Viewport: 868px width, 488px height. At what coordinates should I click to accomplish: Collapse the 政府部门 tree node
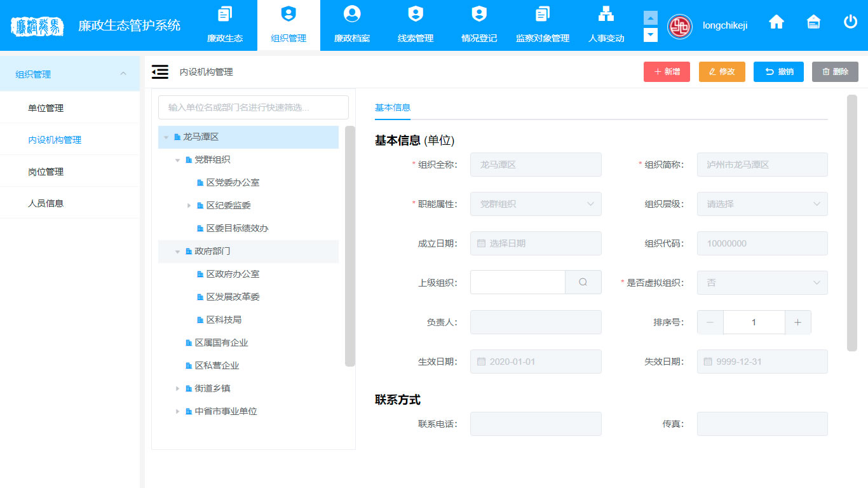(178, 252)
